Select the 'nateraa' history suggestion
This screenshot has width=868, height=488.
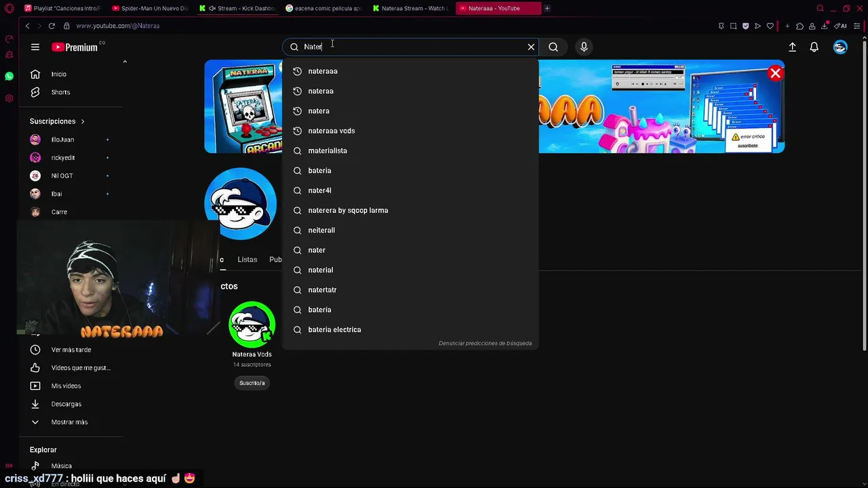pyautogui.click(x=410, y=91)
